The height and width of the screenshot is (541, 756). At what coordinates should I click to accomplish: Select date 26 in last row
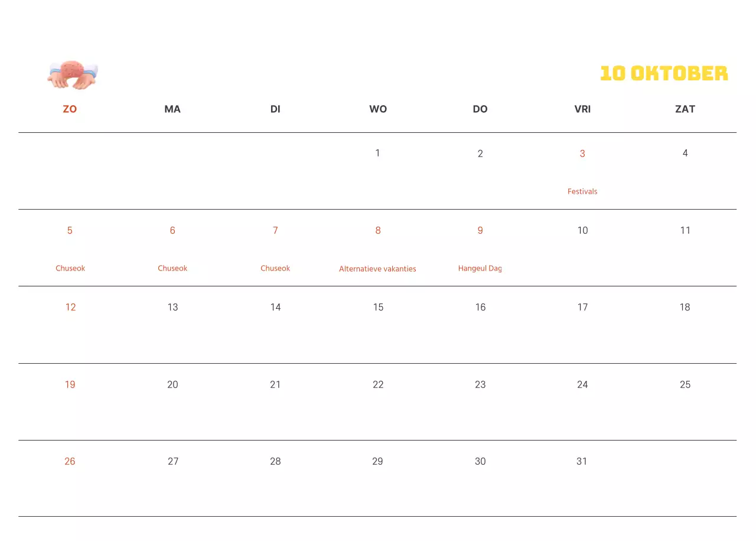(70, 461)
